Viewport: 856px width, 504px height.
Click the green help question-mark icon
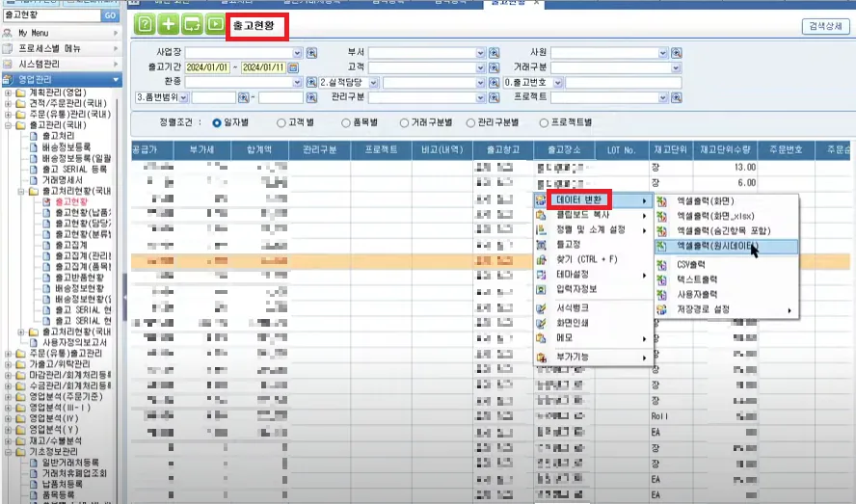pos(145,24)
